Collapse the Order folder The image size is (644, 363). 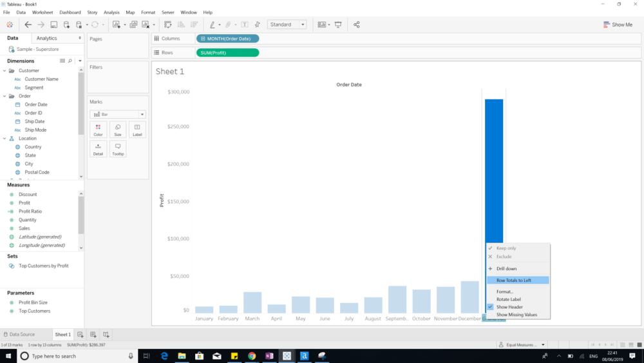pos(5,96)
